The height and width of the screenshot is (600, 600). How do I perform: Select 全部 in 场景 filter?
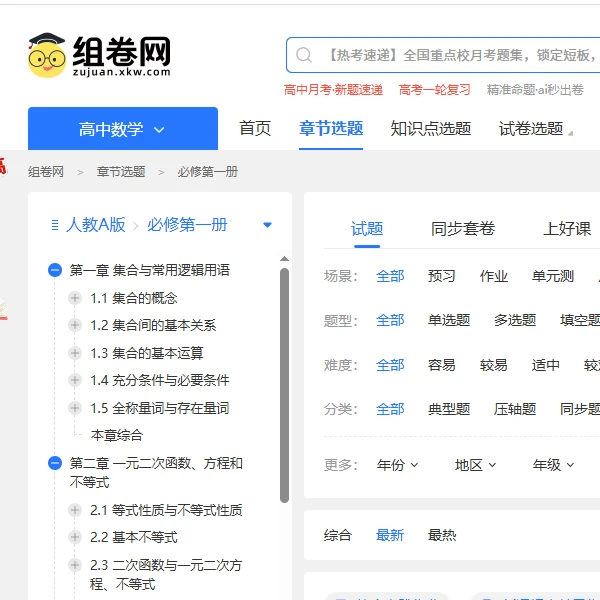click(390, 276)
